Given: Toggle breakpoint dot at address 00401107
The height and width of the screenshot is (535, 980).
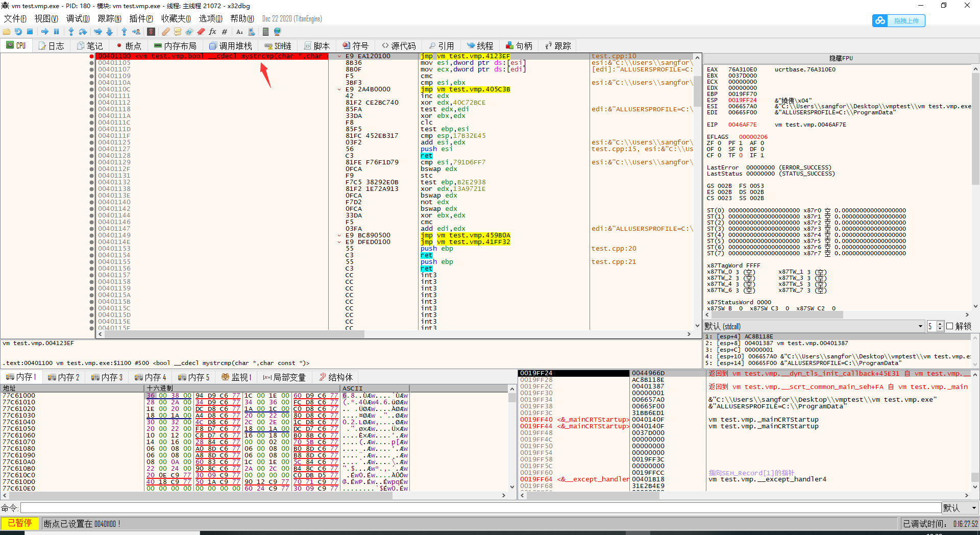Looking at the screenshot, I should click(x=92, y=69).
